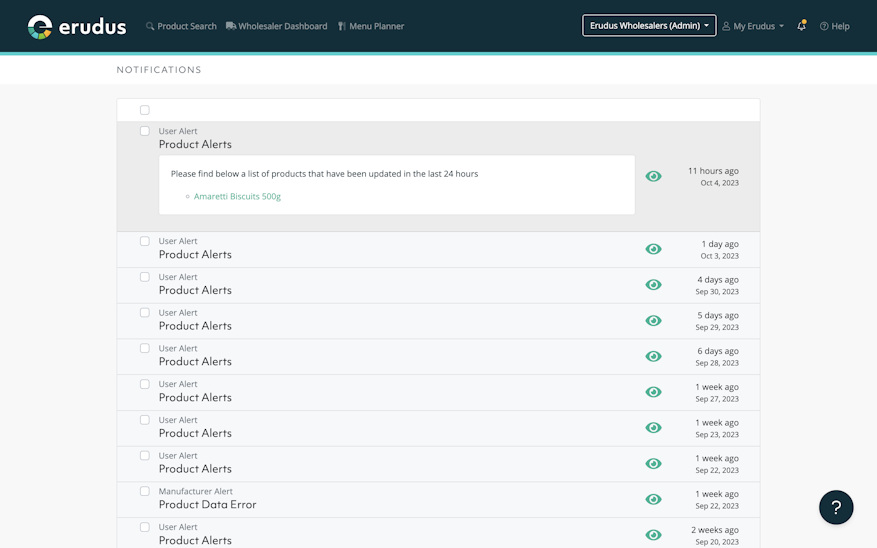Screen dimensions: 877x548
Task: Click the '2 weeks ago' timestamp
Action: (x=715, y=530)
